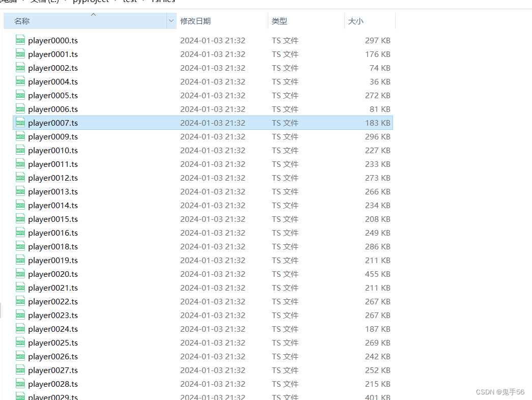Screen dimensions: 532x400
Task: Click the 249 KB size value
Action: [378, 233]
